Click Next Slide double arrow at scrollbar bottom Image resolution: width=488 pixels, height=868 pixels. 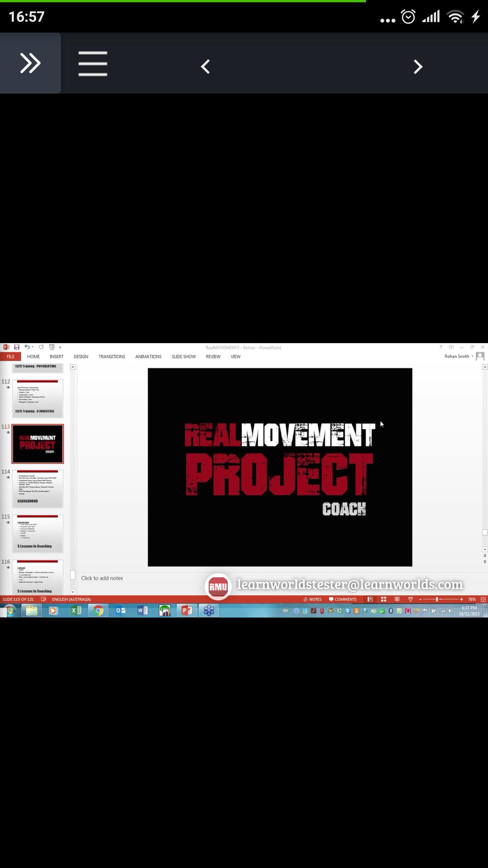click(485, 561)
